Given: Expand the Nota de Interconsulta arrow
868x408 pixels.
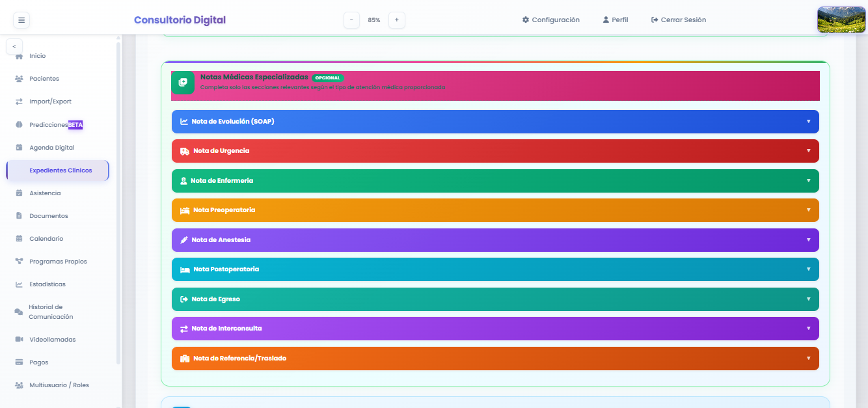Looking at the screenshot, I should click(809, 329).
